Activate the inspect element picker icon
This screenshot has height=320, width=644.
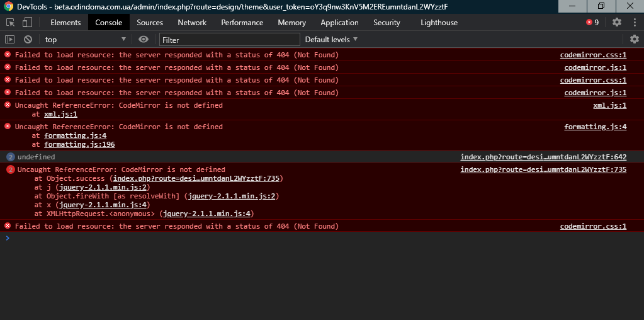[x=11, y=22]
